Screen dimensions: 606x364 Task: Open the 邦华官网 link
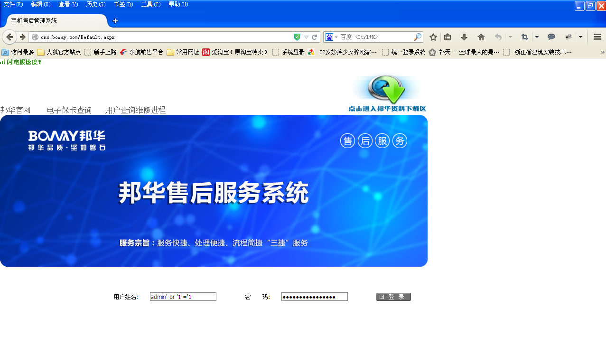(15, 110)
